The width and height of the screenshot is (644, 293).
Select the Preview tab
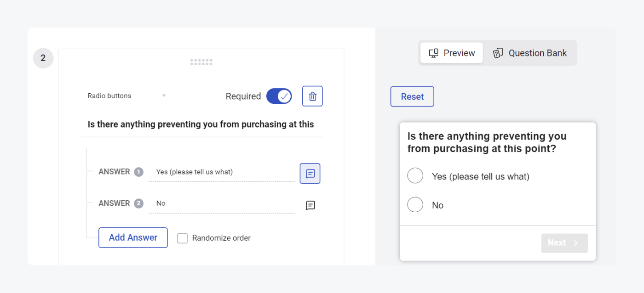pos(451,53)
